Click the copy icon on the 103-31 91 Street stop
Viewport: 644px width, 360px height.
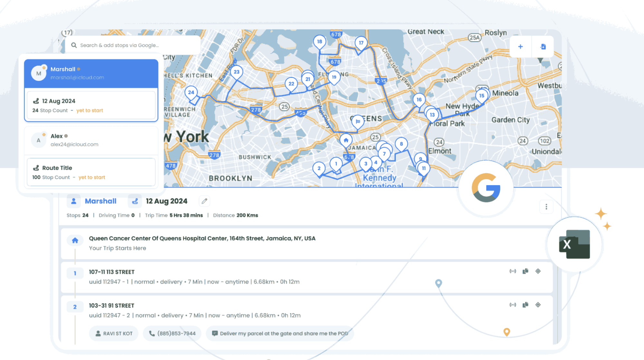525,305
